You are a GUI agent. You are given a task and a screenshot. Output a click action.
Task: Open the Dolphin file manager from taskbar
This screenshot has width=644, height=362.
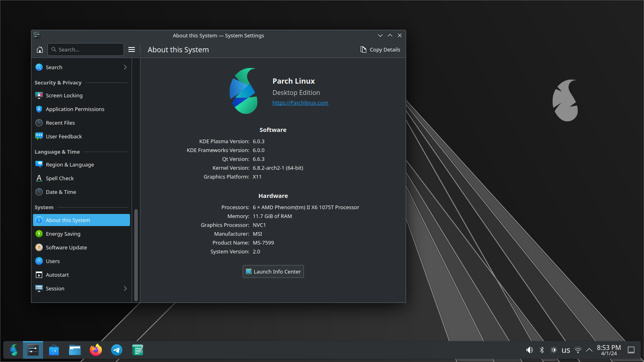75,350
